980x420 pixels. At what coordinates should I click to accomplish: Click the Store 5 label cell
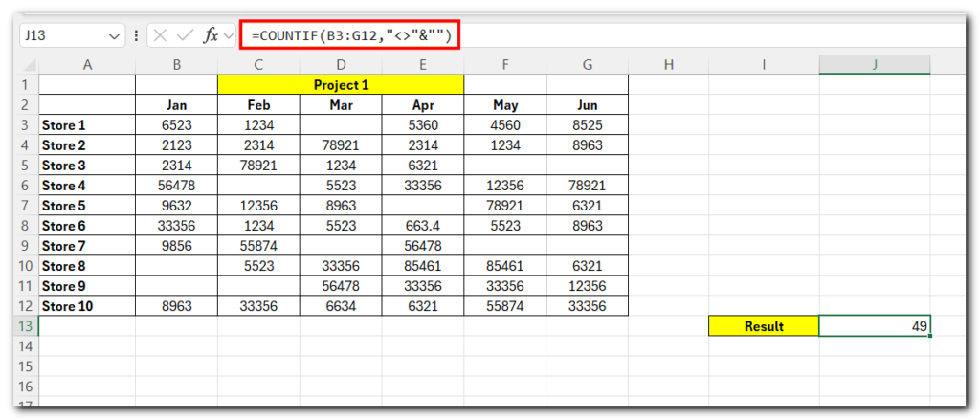point(87,205)
